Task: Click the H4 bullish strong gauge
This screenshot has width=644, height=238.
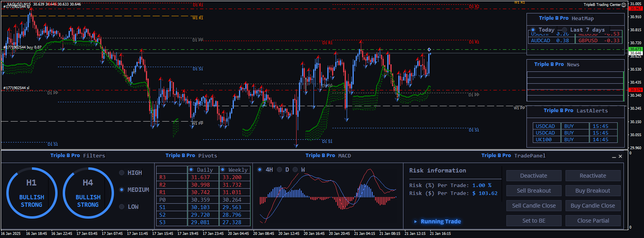Action: coord(88,193)
